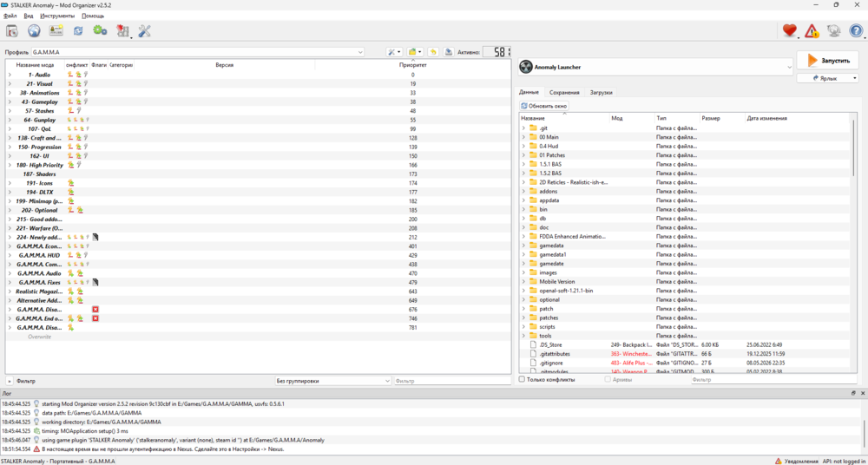Viewport: 868px width, 465px height.
Task: Sort by the Название мода column header
Action: click(x=36, y=65)
